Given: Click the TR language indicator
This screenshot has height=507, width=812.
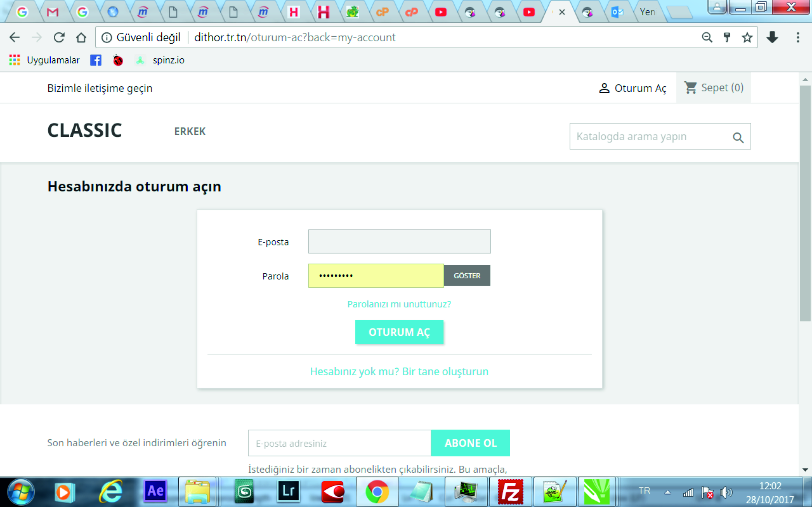Looking at the screenshot, I should pos(644,491).
